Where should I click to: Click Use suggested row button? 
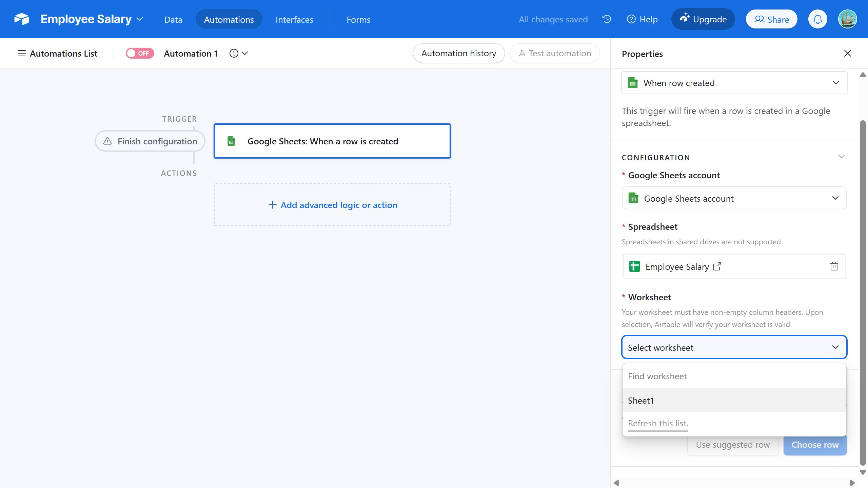pos(733,445)
